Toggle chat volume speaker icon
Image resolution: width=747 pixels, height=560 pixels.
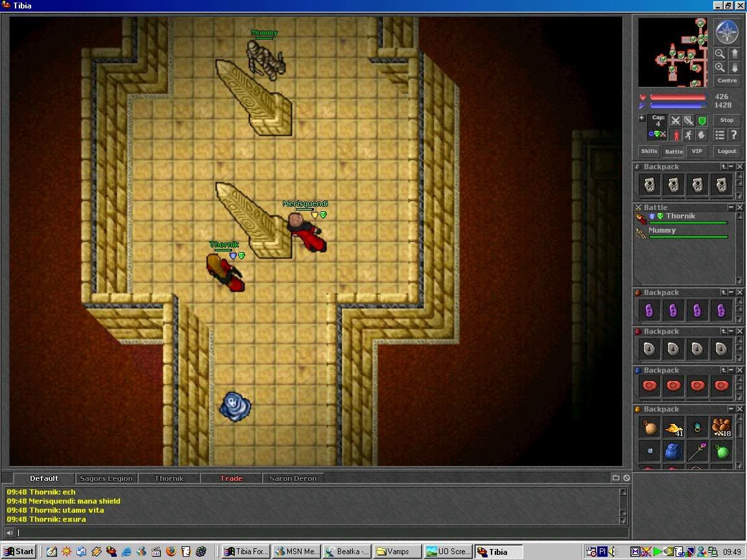[x=10, y=533]
